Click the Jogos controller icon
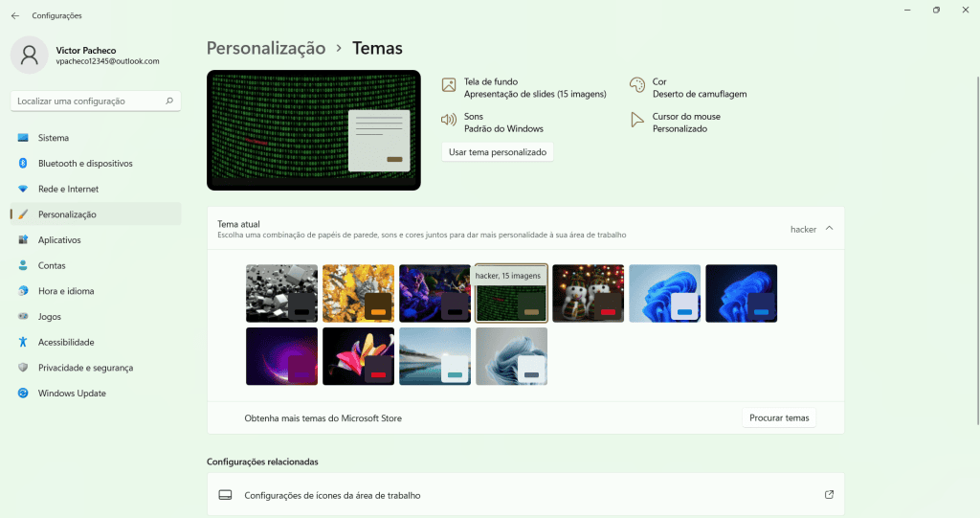 pyautogui.click(x=23, y=317)
